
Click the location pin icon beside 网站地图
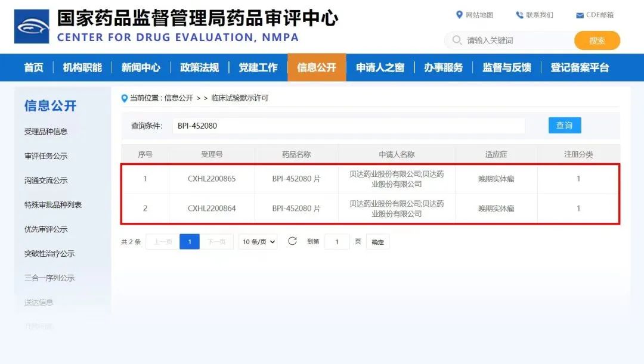pyautogui.click(x=459, y=14)
